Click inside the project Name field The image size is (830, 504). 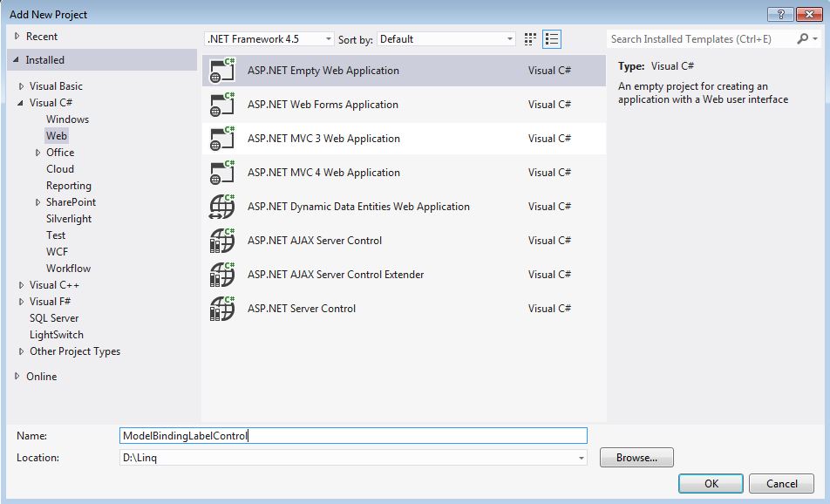(x=349, y=435)
